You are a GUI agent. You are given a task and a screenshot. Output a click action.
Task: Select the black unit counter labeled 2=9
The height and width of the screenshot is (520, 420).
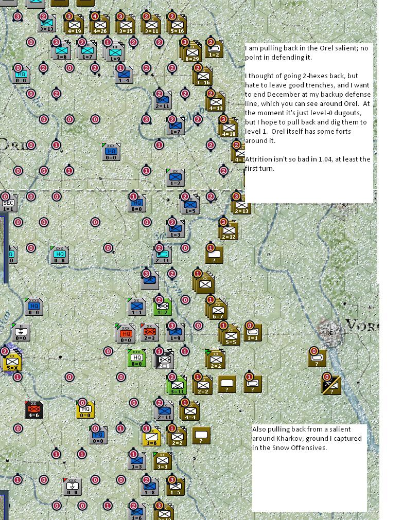click(164, 359)
